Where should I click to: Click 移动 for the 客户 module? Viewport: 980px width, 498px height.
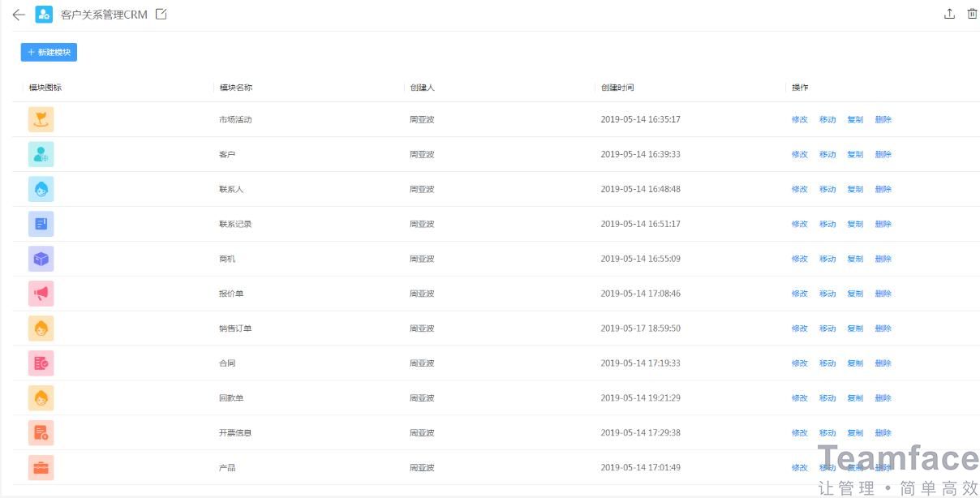[827, 155]
